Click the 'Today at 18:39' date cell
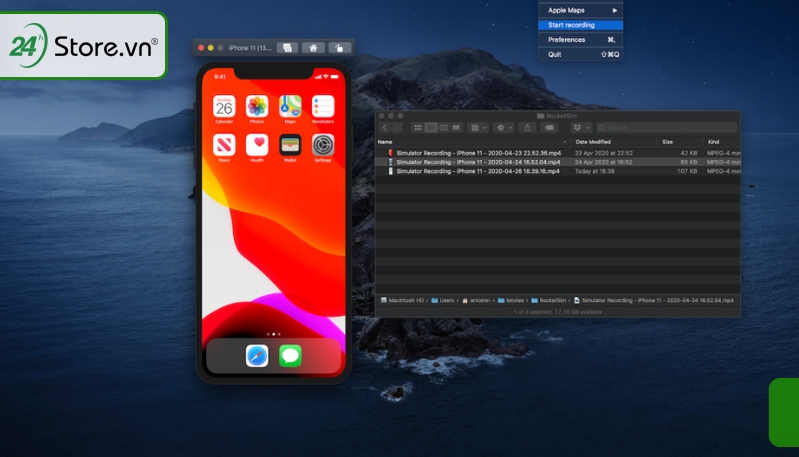This screenshot has height=457, width=799. [x=595, y=171]
